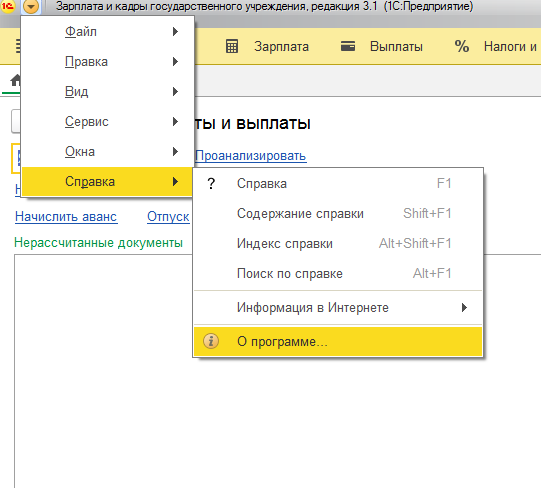Open the Правка submenu
Image resolution: width=541 pixels, height=488 pixels.
tap(107, 62)
